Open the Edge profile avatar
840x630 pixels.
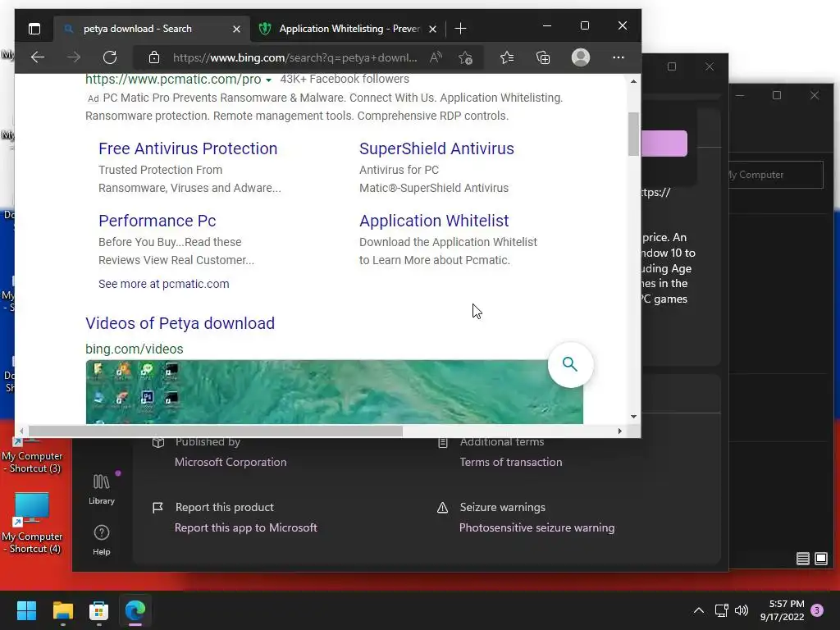pyautogui.click(x=581, y=57)
